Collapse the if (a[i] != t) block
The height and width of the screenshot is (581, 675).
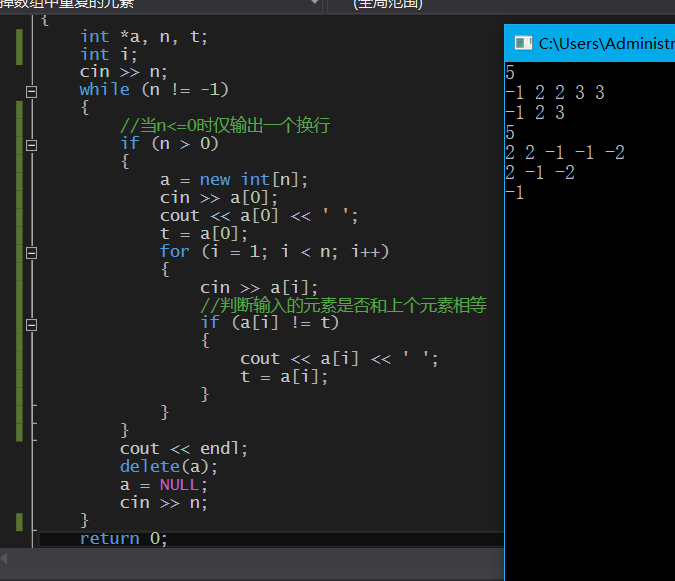pyautogui.click(x=31, y=324)
